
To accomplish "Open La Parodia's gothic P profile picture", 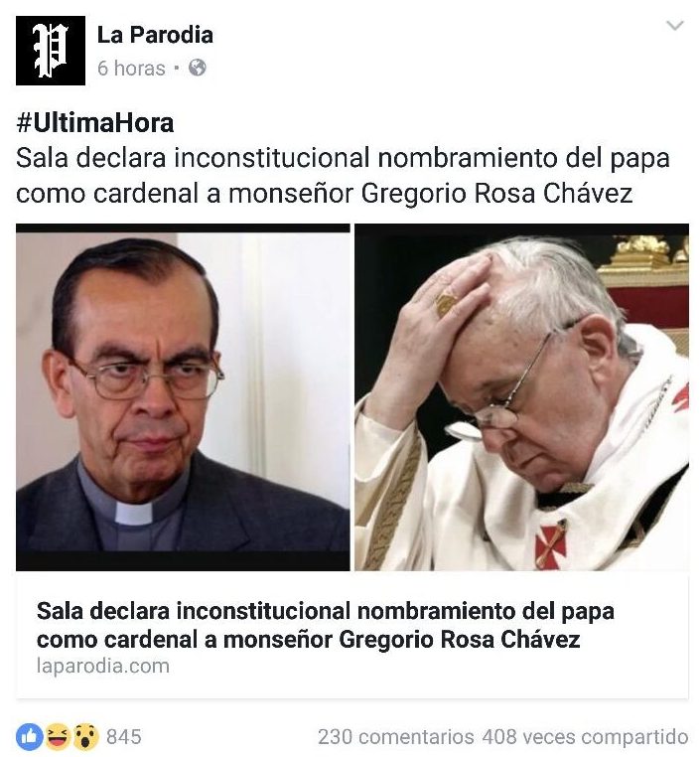I will [51, 51].
